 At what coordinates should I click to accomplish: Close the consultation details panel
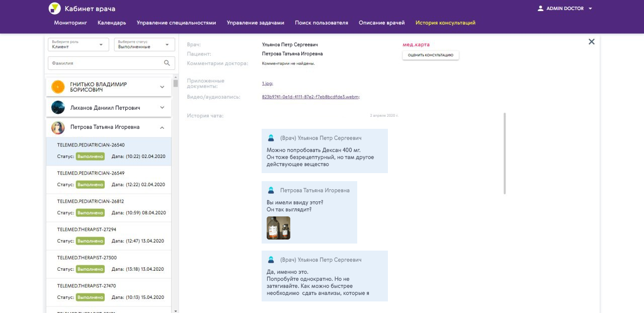(592, 42)
